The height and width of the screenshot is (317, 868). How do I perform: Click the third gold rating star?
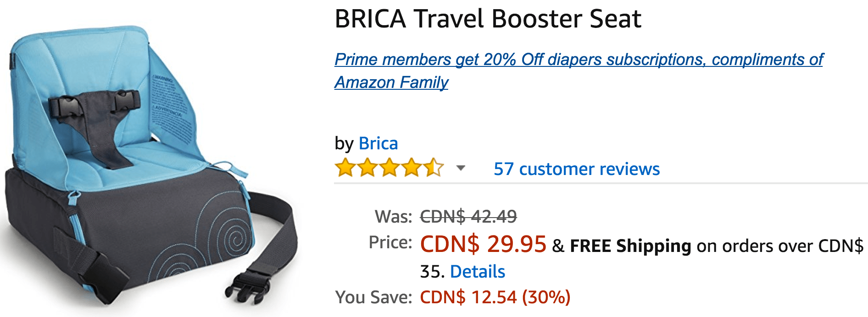[x=389, y=168]
